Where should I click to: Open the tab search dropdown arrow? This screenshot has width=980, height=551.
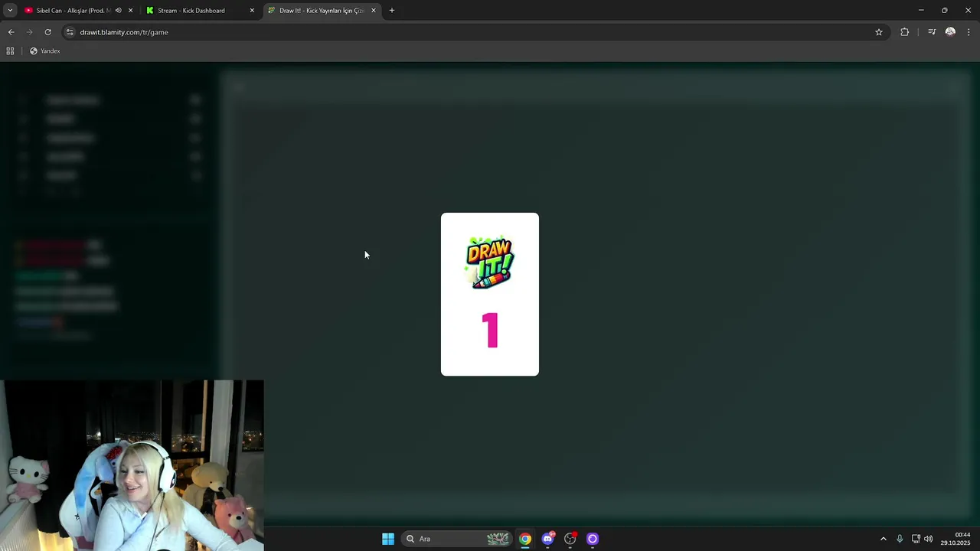click(10, 11)
